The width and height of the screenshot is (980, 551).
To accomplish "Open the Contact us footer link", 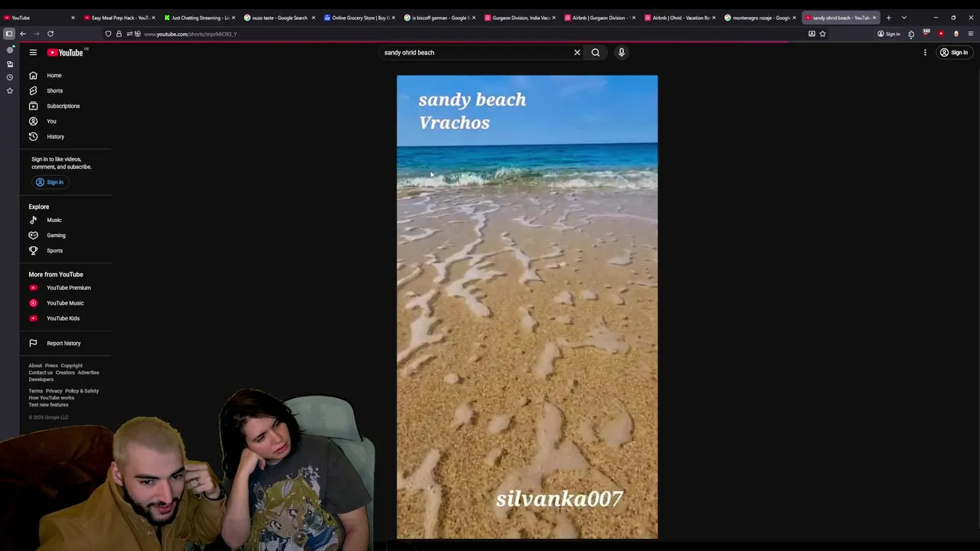I will pyautogui.click(x=41, y=373).
